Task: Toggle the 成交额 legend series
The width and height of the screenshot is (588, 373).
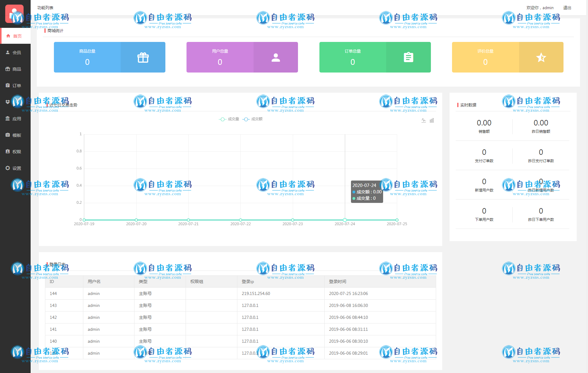Action: [253, 119]
